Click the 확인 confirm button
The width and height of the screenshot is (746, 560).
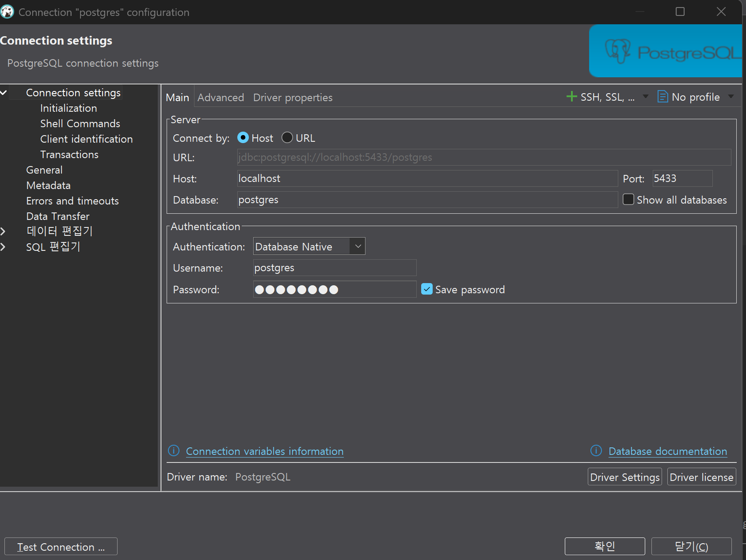pos(605,546)
